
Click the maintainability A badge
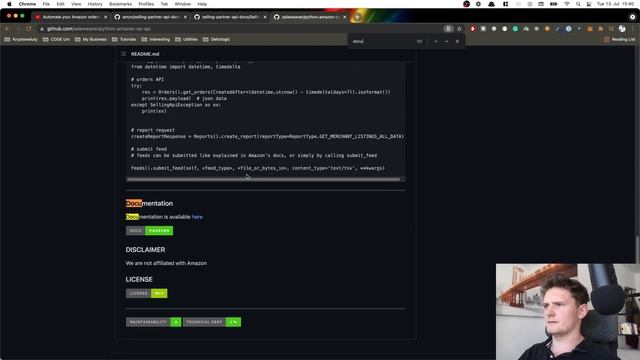pos(153,322)
